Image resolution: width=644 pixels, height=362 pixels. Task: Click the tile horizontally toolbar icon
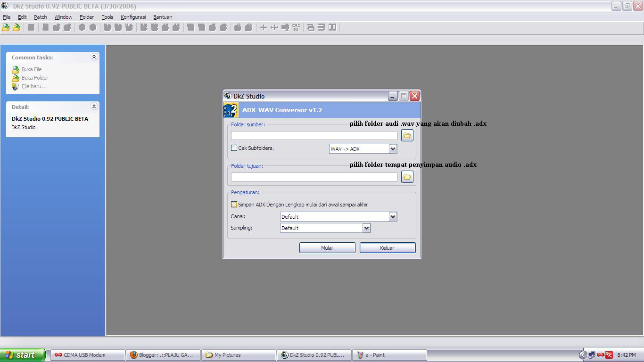pos(321,27)
